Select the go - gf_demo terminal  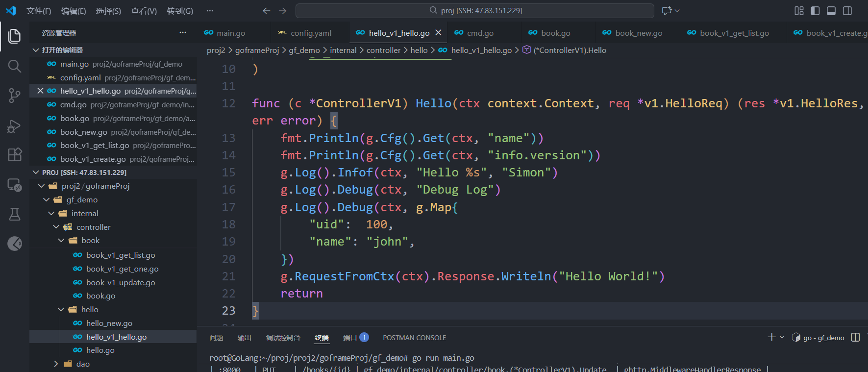coord(818,338)
